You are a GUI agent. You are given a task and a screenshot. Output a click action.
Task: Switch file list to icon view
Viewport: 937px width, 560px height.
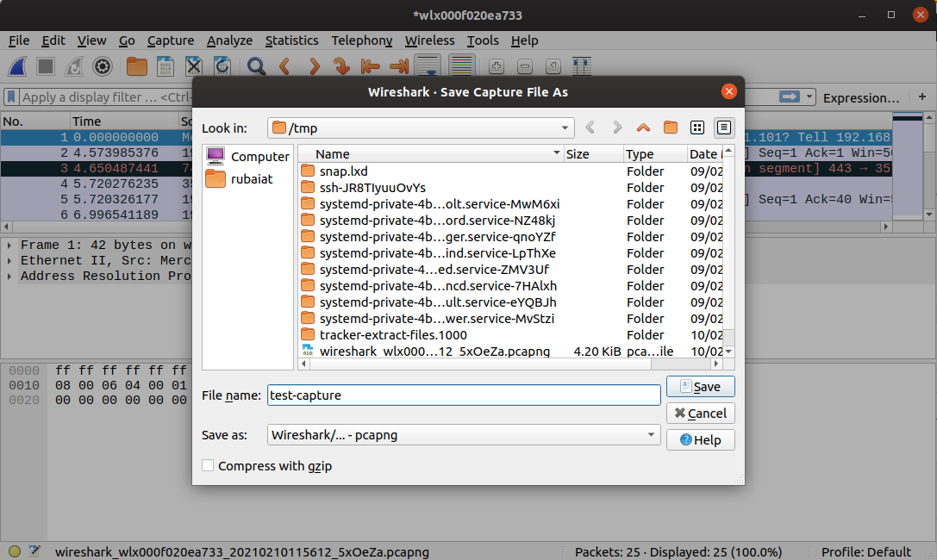pyautogui.click(x=697, y=128)
